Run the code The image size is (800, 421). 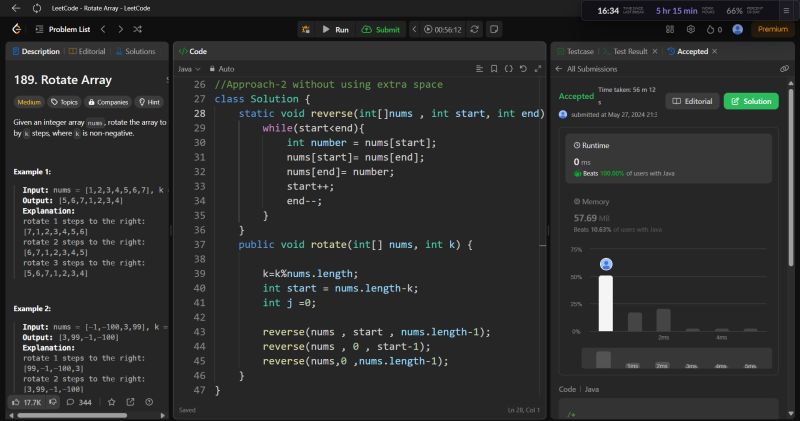(x=335, y=30)
